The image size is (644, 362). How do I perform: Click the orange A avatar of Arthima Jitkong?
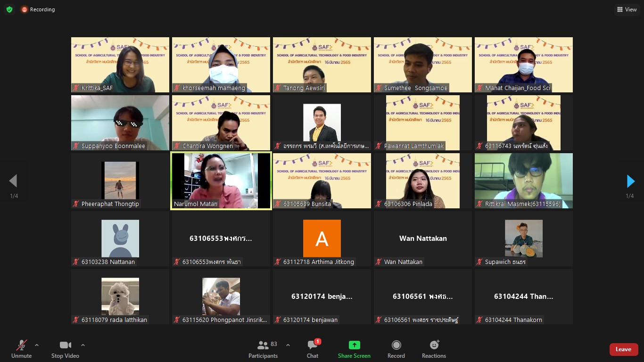point(322,239)
